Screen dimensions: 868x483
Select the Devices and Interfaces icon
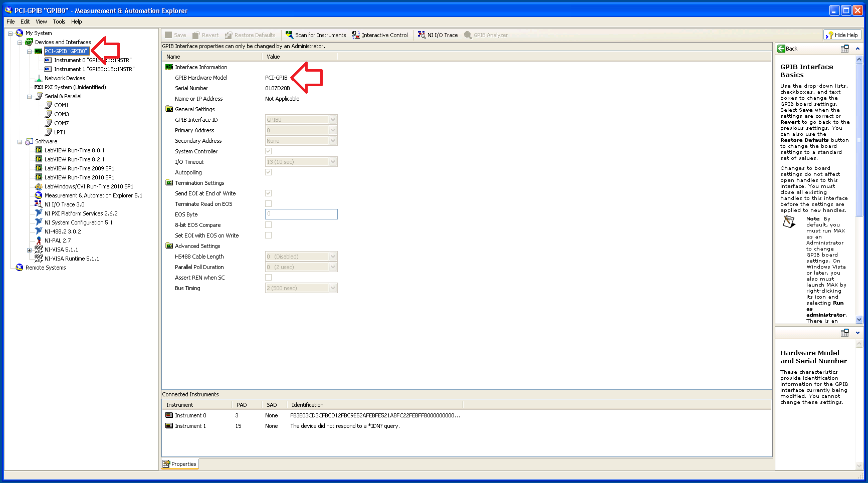[29, 42]
